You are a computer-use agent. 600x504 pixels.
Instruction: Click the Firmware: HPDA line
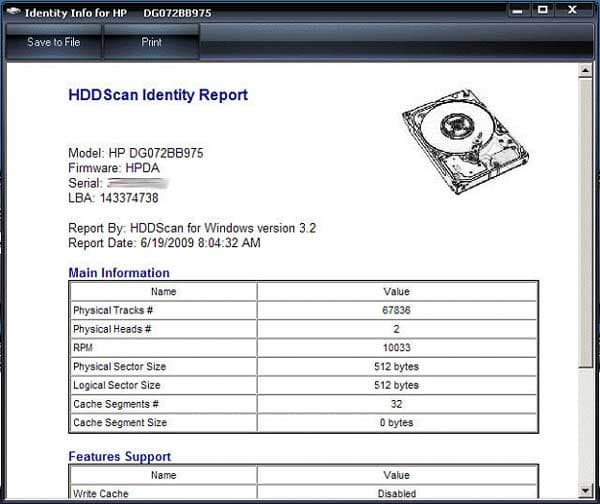click(114, 168)
